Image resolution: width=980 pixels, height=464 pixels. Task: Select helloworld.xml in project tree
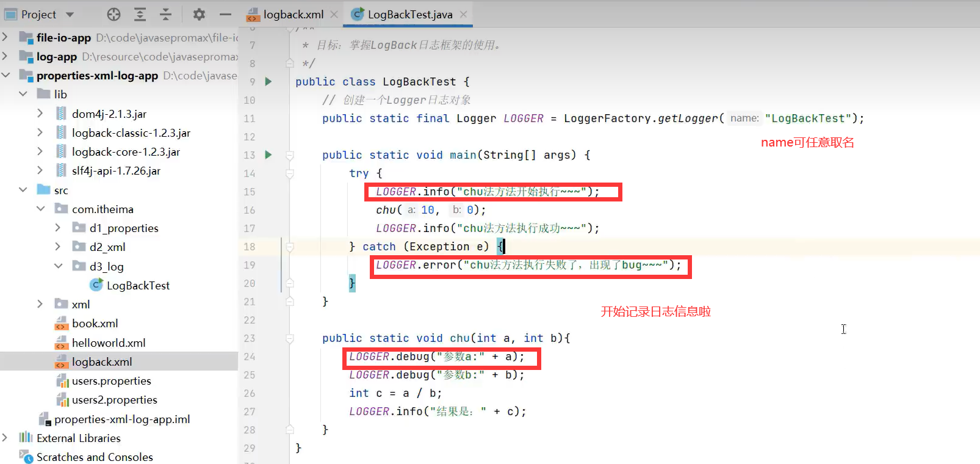point(109,343)
